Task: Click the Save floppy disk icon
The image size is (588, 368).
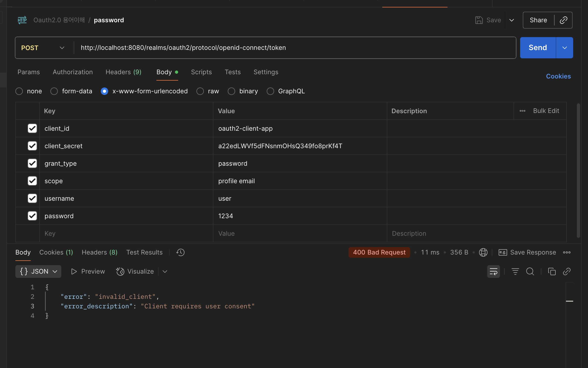Action: coord(479,20)
